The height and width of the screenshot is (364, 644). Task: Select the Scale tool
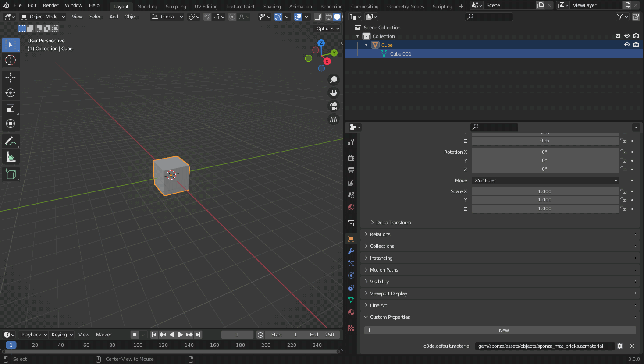click(x=11, y=108)
